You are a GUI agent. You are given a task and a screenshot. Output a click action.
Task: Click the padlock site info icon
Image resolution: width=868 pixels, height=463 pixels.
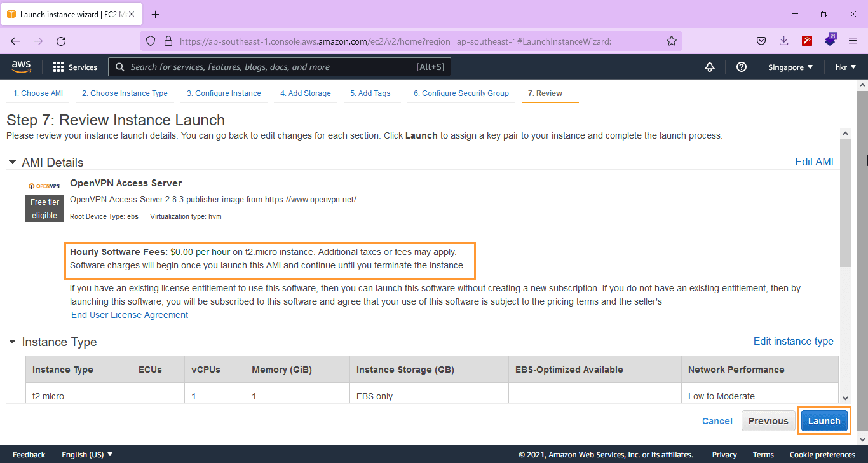168,41
